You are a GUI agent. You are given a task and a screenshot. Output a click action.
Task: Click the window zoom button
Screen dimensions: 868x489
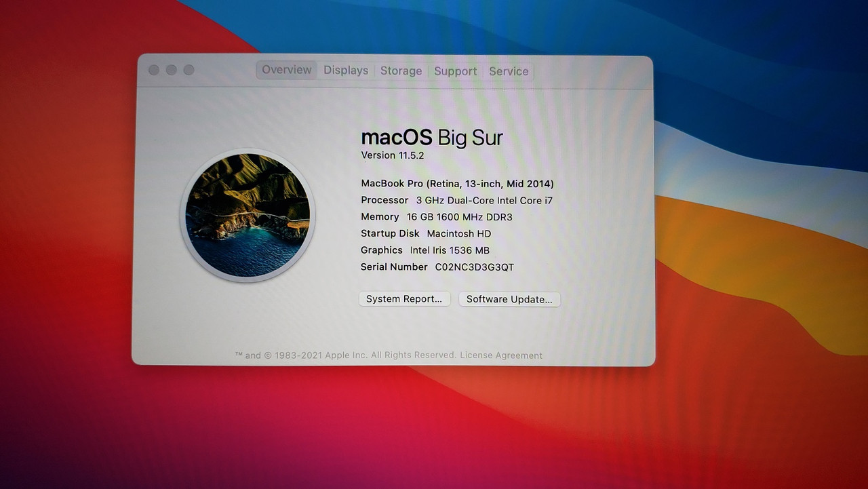[189, 70]
